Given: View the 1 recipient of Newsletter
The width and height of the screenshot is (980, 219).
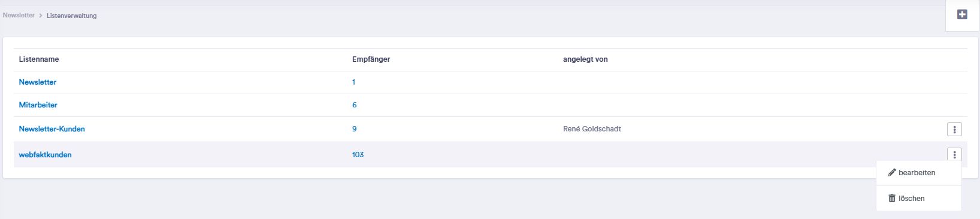Looking at the screenshot, I should point(353,82).
